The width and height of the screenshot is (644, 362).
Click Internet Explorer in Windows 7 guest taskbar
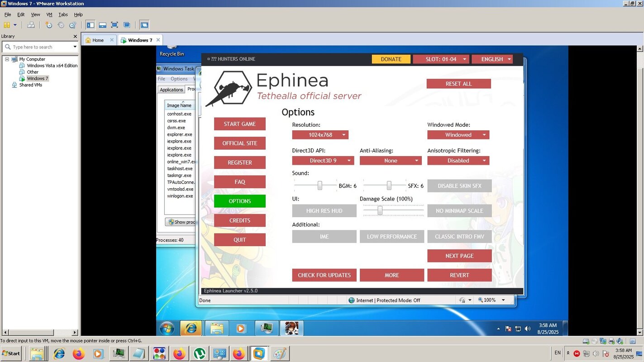tap(191, 328)
